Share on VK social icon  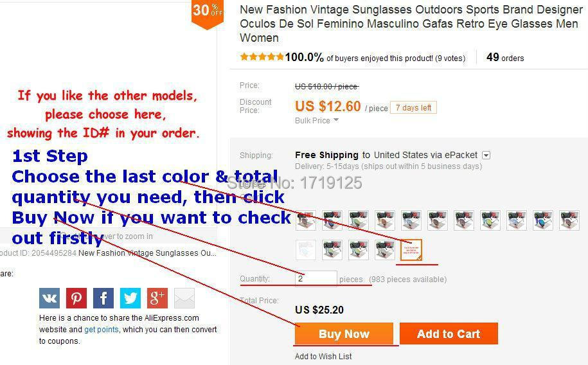click(x=49, y=298)
